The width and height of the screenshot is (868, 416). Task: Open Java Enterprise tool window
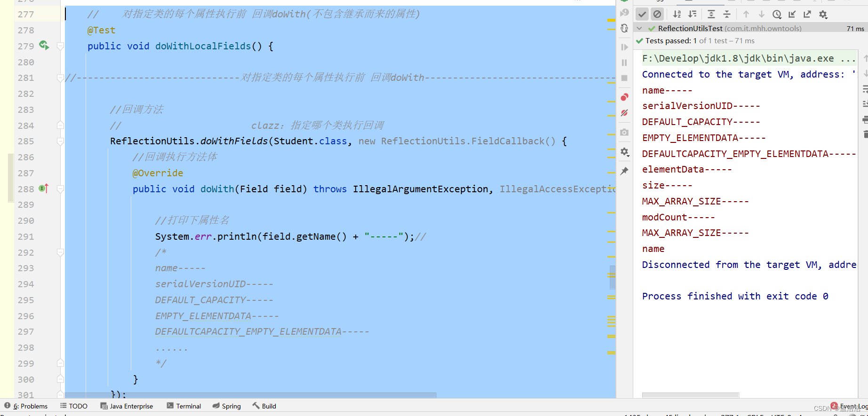127,406
